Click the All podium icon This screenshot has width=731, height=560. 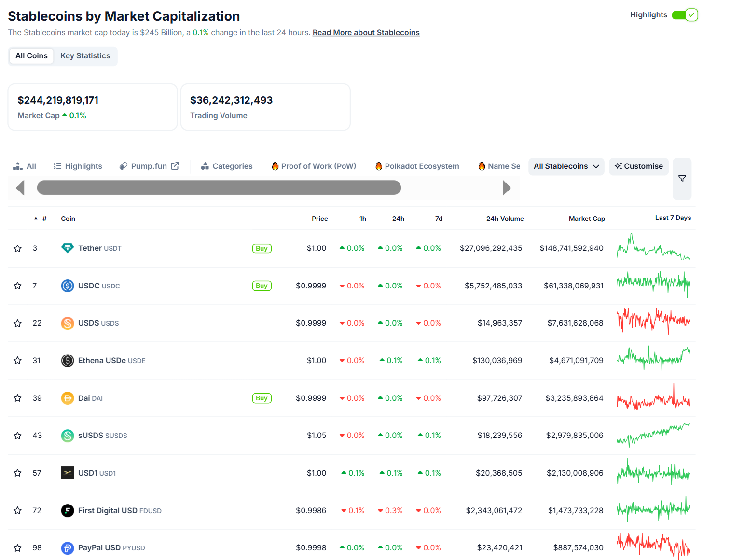[x=18, y=166]
